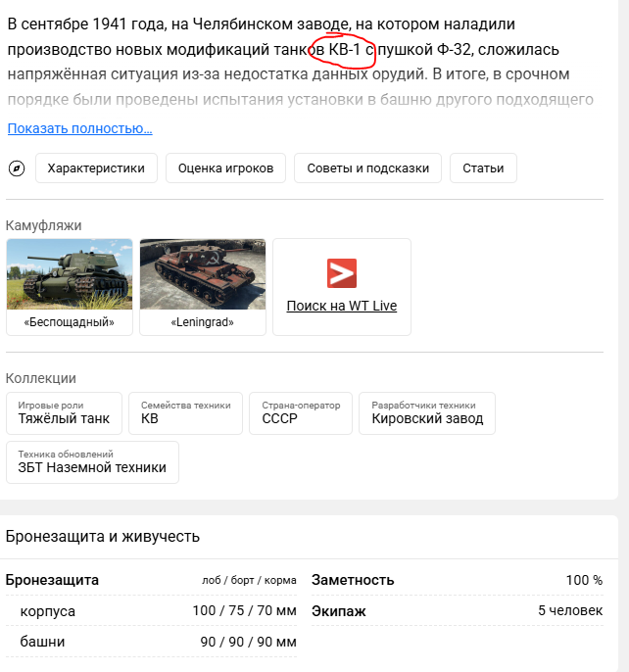Open the Тяжёлый танк game role collection
Screen dimensions: 629x672
tap(64, 413)
